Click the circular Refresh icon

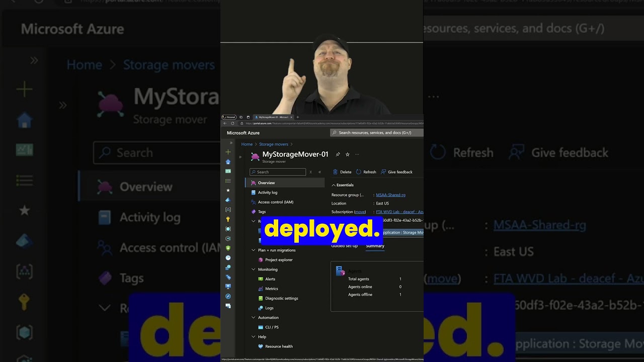click(x=359, y=172)
